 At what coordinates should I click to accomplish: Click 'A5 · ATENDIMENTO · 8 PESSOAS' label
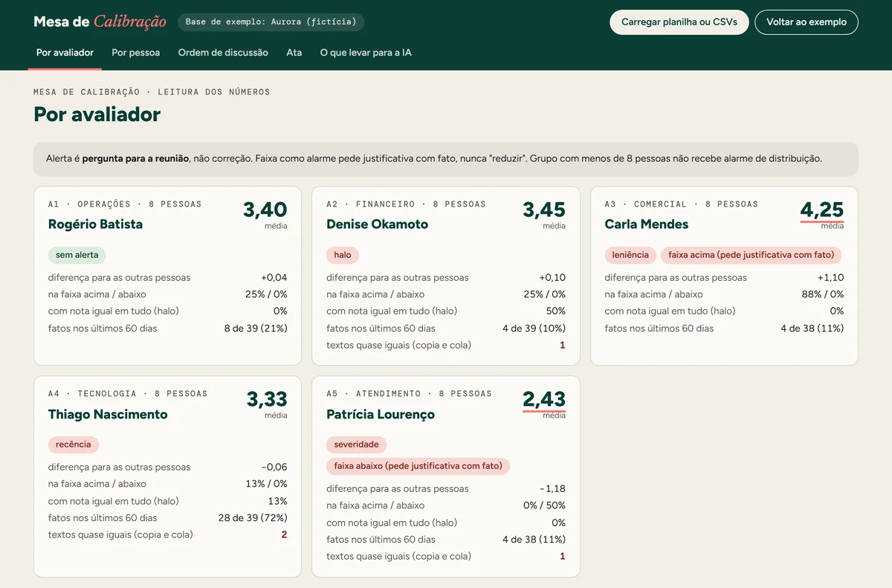[x=409, y=394]
